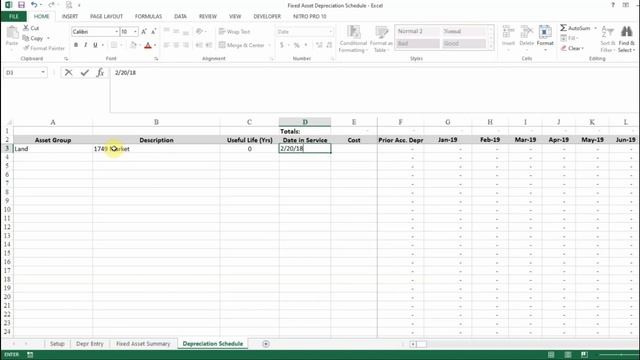Decrease the font size

click(153, 31)
